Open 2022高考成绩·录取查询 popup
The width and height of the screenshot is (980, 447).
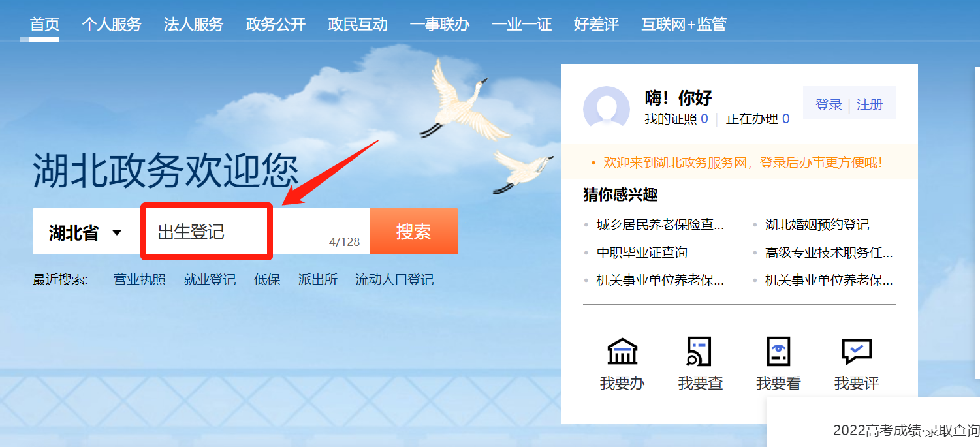pyautogui.click(x=906, y=431)
